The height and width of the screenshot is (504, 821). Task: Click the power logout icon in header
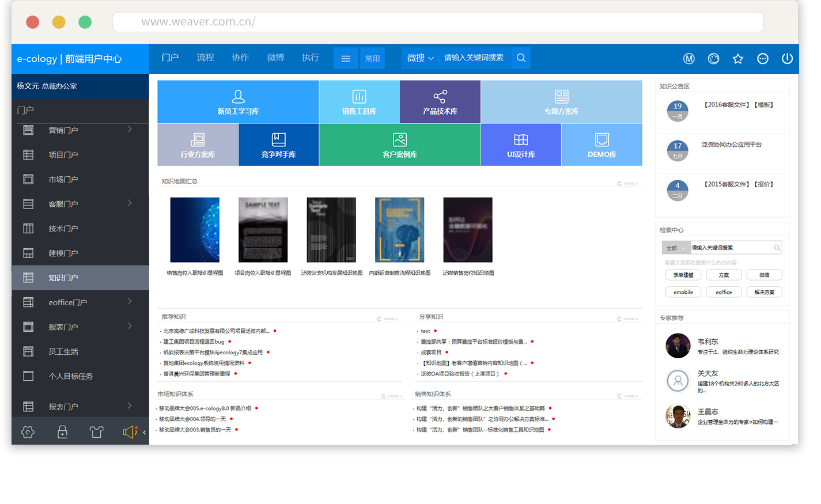coord(787,58)
